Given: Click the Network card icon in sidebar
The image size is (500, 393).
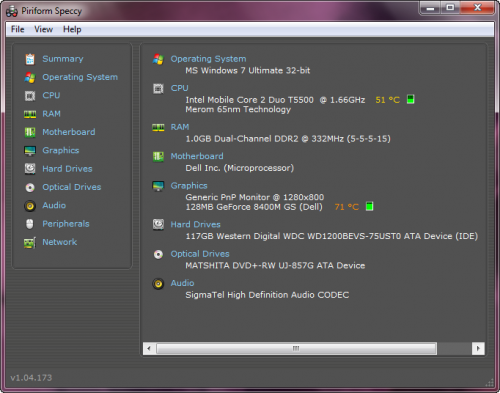Looking at the screenshot, I should click(30, 243).
